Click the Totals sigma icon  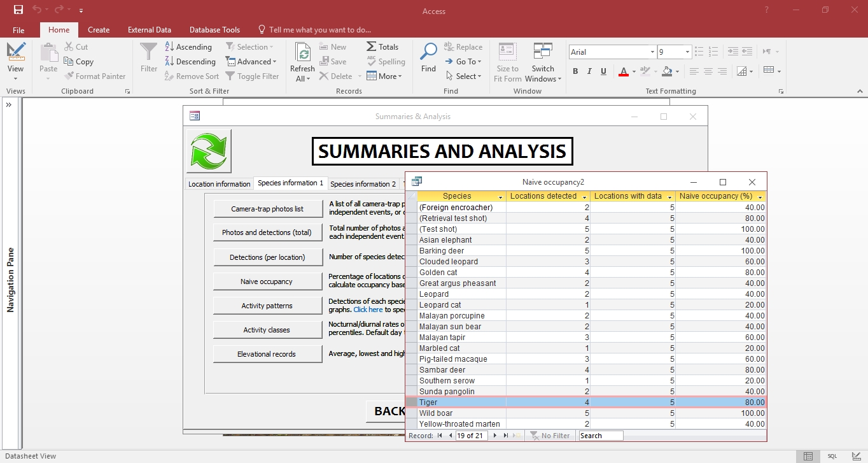tap(372, 46)
